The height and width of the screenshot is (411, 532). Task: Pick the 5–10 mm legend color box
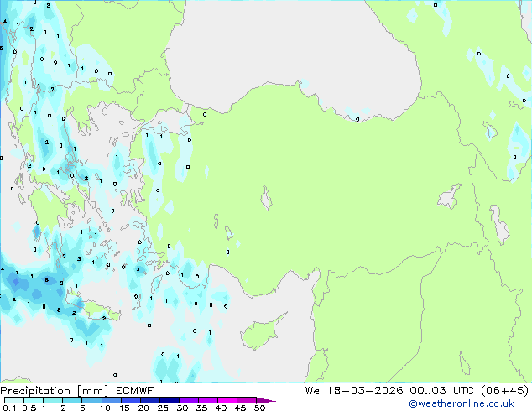(x=91, y=400)
